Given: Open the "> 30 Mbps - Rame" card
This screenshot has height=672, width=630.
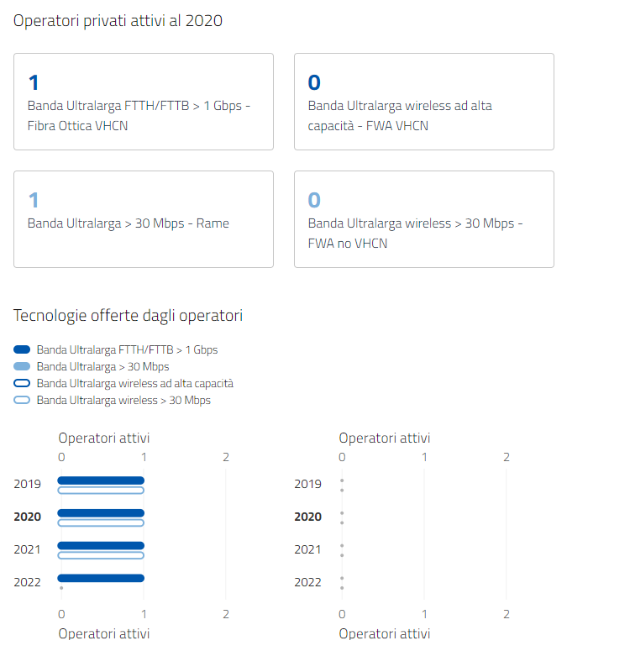Looking at the screenshot, I should click(143, 219).
